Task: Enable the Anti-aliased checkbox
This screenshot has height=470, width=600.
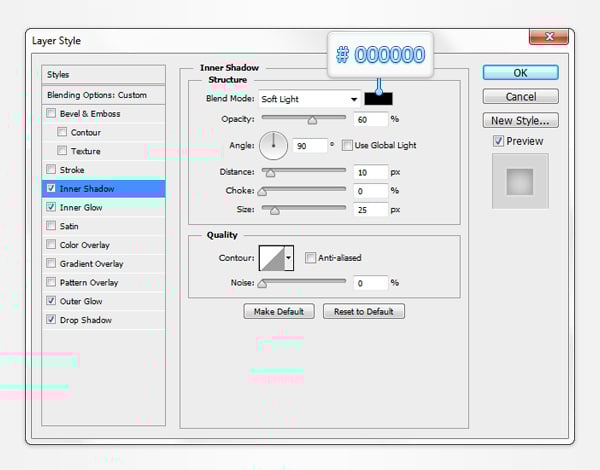Action: point(311,258)
